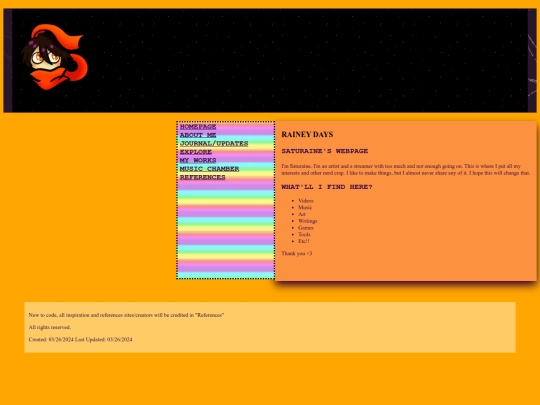Open the HOMEPAGE navigation link
540x405 pixels.
(198, 127)
